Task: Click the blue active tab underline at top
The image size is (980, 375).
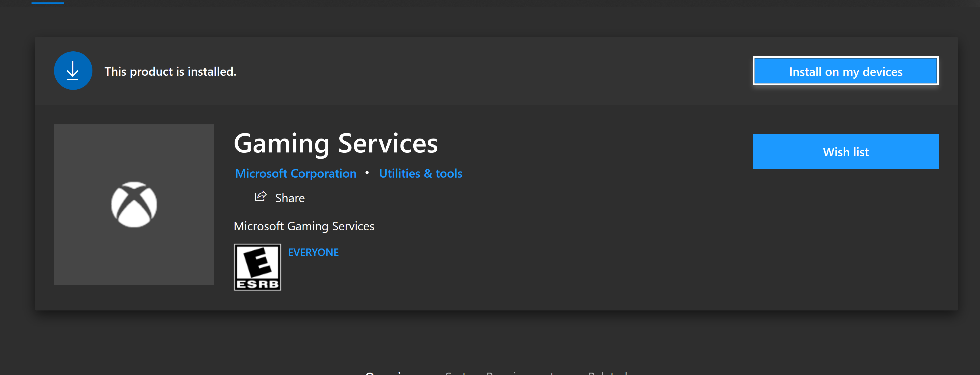Action: (x=48, y=3)
